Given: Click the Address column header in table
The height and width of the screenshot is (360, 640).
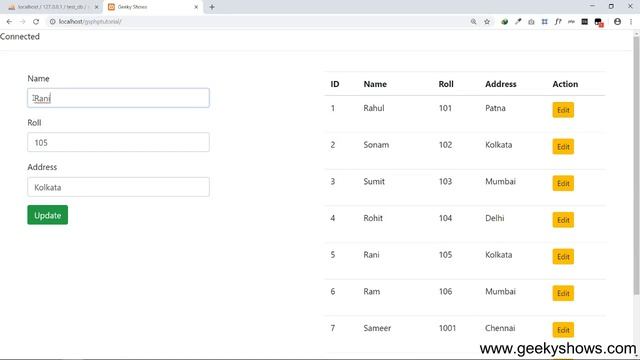Looking at the screenshot, I should point(500,84).
